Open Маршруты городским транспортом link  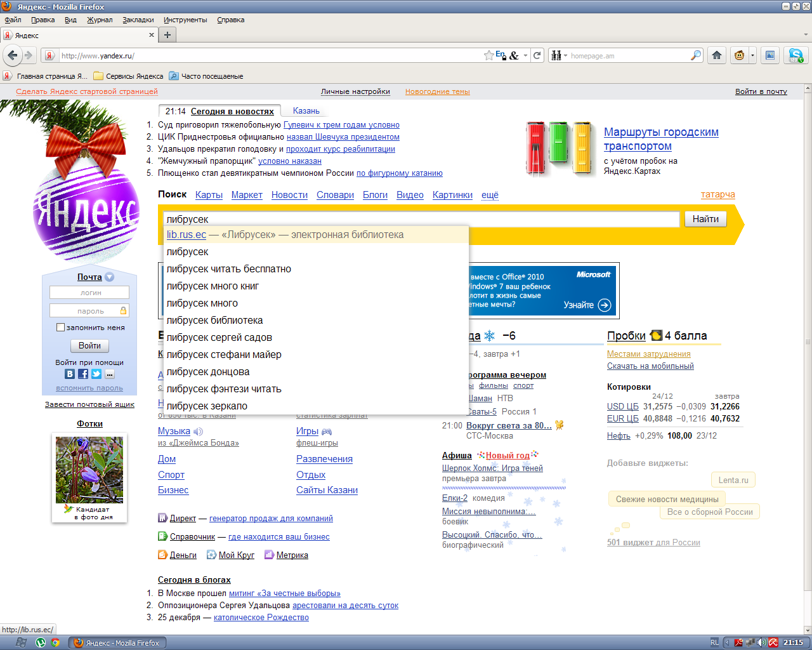661,139
